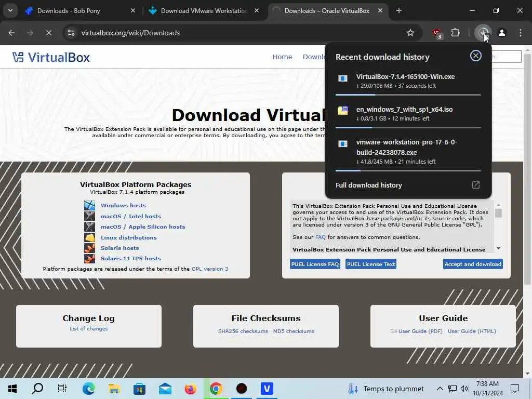Click VirtualBox download progress bar
The height and width of the screenshot is (399, 532).
(x=408, y=95)
